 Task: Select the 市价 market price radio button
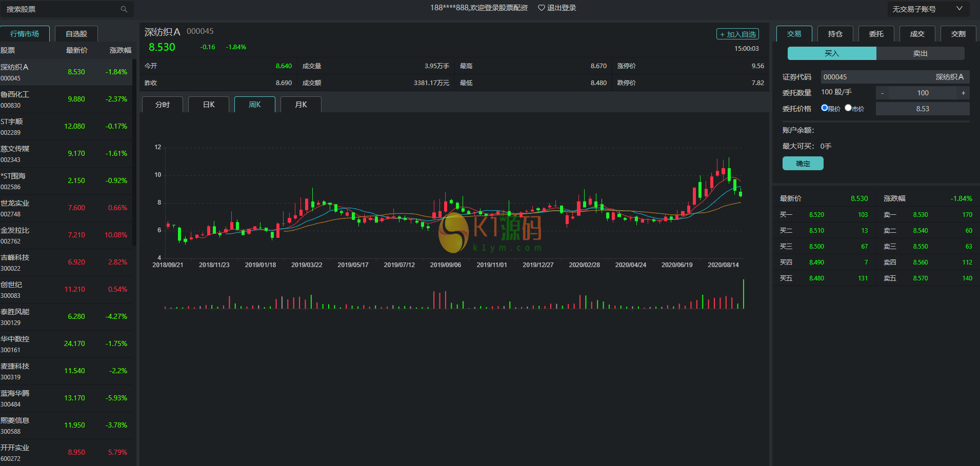click(x=848, y=108)
